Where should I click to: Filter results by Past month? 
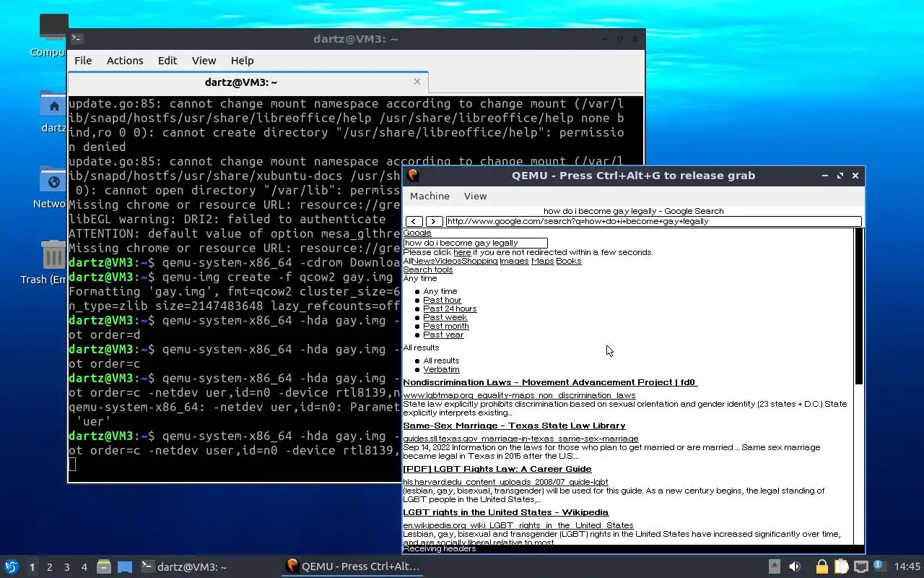tap(446, 326)
